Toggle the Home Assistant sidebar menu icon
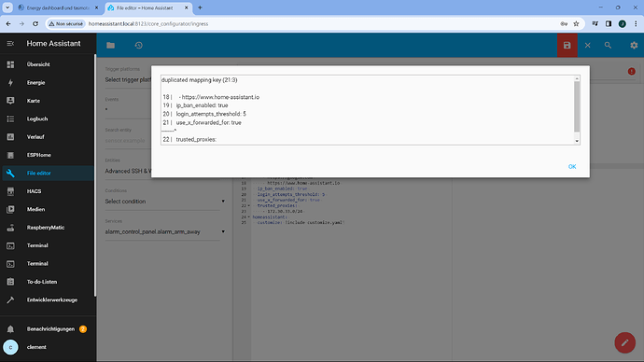The image size is (644, 362). [x=10, y=44]
